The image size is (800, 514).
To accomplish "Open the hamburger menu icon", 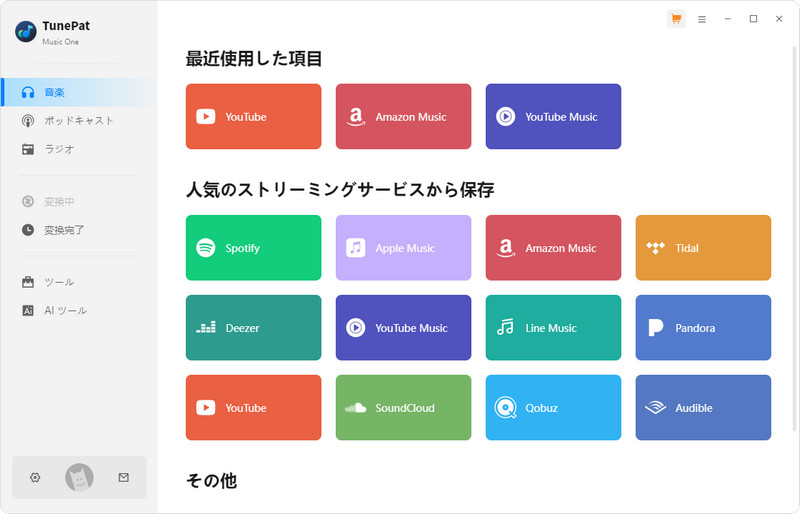I will tap(702, 19).
